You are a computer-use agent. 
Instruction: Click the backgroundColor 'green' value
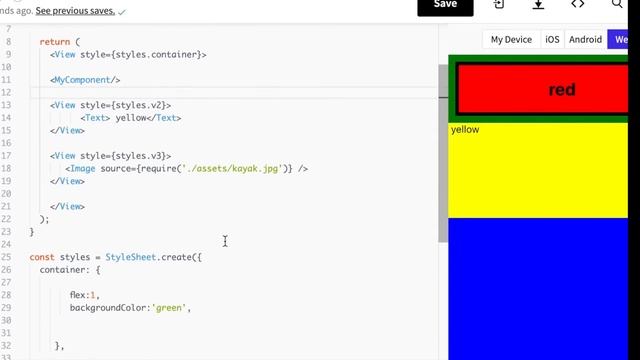click(x=169, y=308)
